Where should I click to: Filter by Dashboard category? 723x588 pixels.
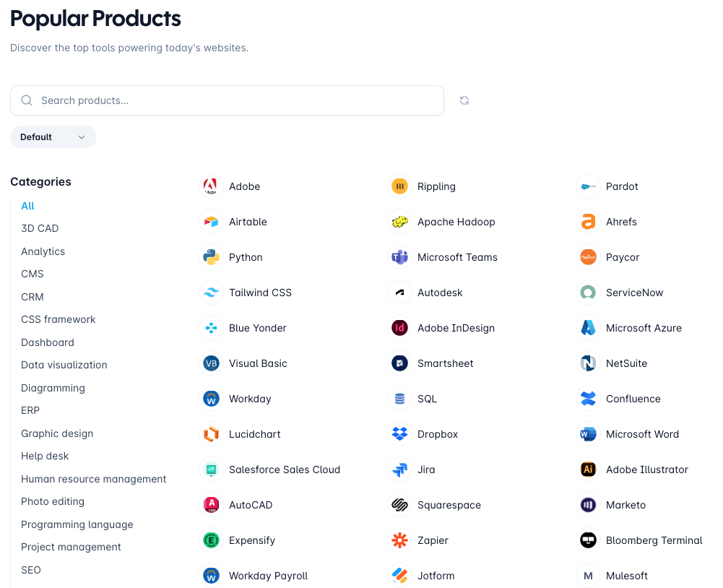click(48, 342)
